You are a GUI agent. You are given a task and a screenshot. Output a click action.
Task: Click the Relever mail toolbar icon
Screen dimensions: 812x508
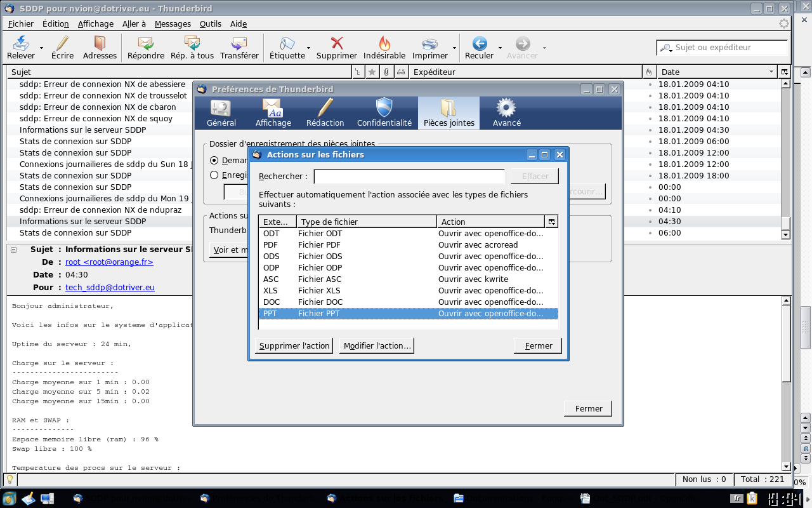(x=21, y=44)
